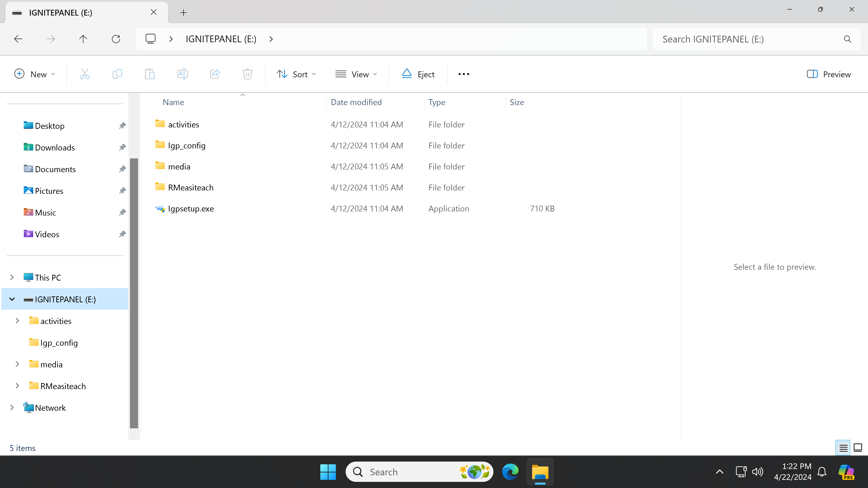The width and height of the screenshot is (868, 488).
Task: Add a new tab with plus icon
Action: pyautogui.click(x=183, y=12)
